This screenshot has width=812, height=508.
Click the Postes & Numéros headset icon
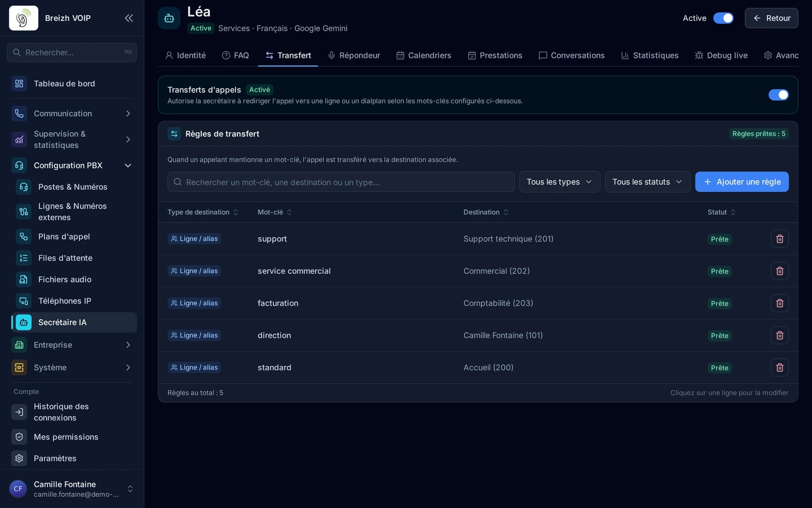(x=24, y=187)
